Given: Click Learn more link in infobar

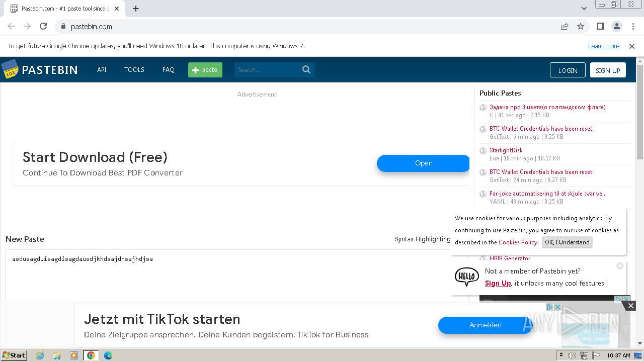Looking at the screenshot, I should (604, 46).
